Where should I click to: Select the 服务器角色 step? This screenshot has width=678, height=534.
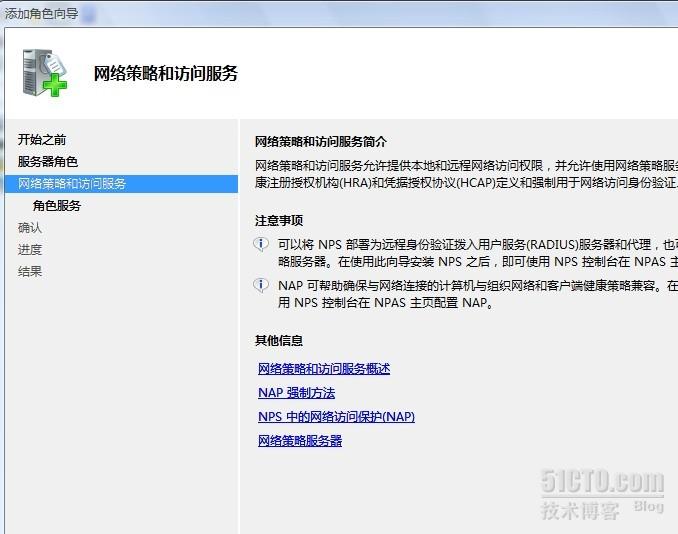[48, 161]
